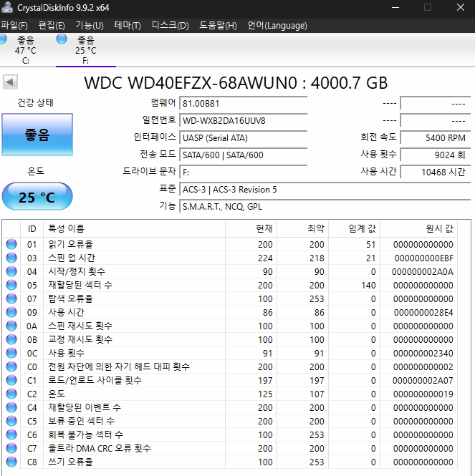Click the status dot for attribute 01
475x476 pixels.
[x=11, y=244]
